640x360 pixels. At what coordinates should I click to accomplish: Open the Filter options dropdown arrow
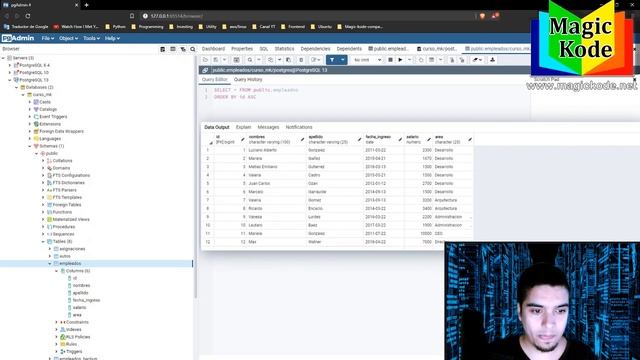click(343, 60)
